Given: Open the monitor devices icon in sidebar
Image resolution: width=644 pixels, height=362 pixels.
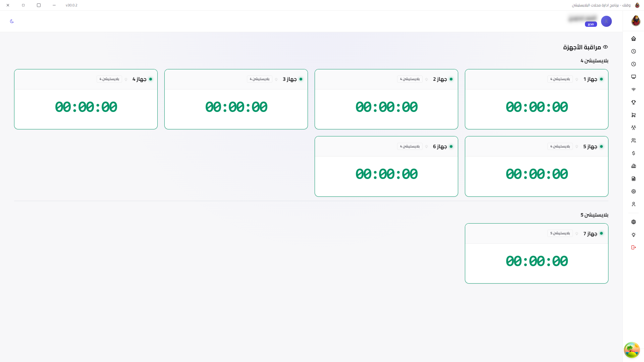Looking at the screenshot, I should click(634, 77).
